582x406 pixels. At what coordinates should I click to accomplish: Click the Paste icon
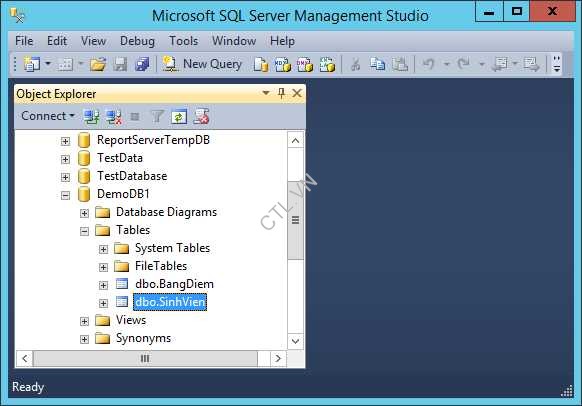[400, 64]
